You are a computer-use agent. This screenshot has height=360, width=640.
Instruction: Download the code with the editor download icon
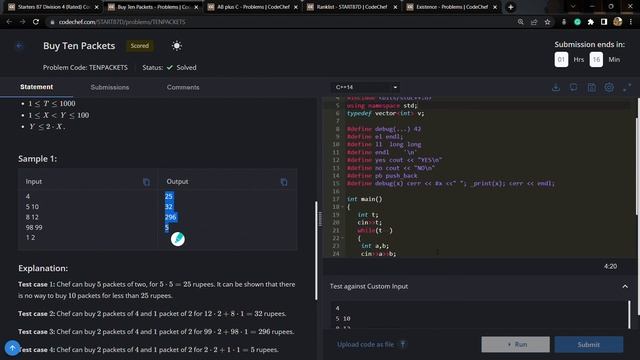(556, 87)
